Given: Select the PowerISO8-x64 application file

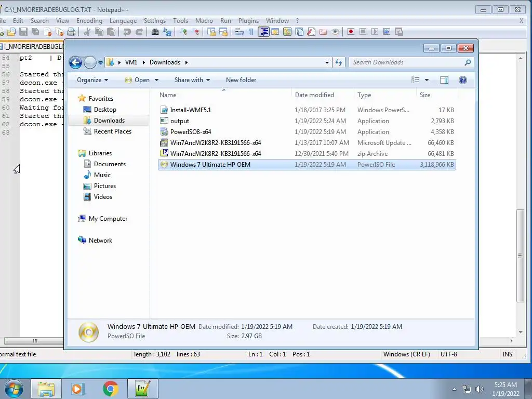Looking at the screenshot, I should pos(307,132).
